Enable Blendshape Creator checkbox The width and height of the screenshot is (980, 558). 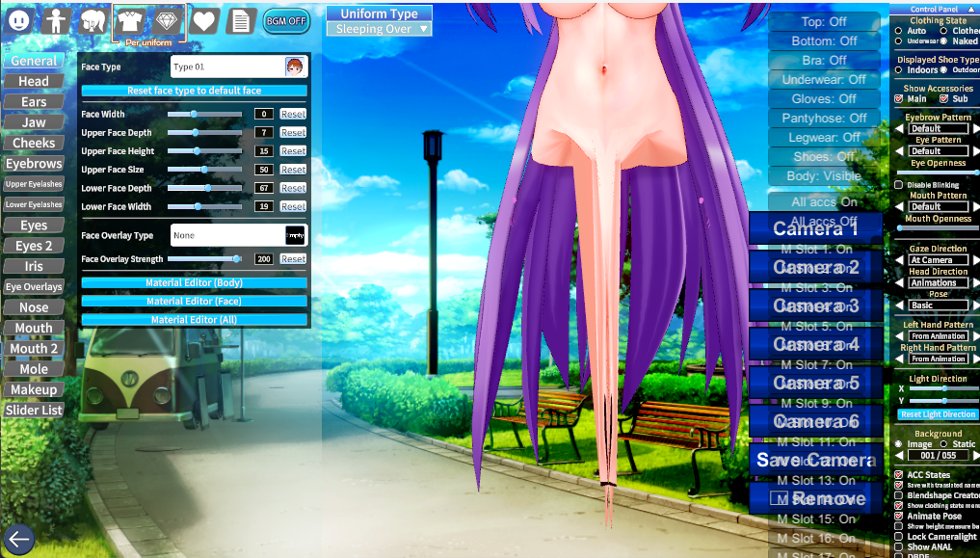pyautogui.click(x=899, y=495)
